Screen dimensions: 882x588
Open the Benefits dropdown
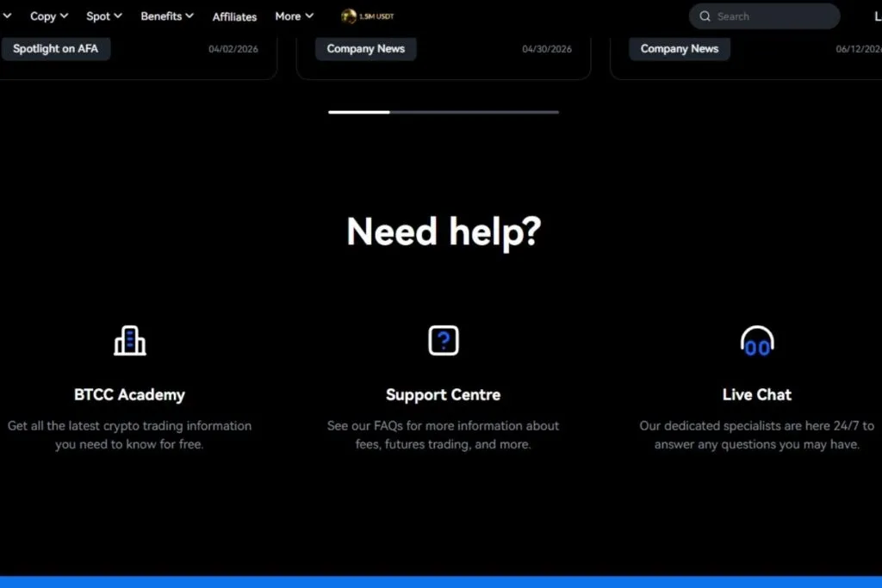tap(167, 16)
